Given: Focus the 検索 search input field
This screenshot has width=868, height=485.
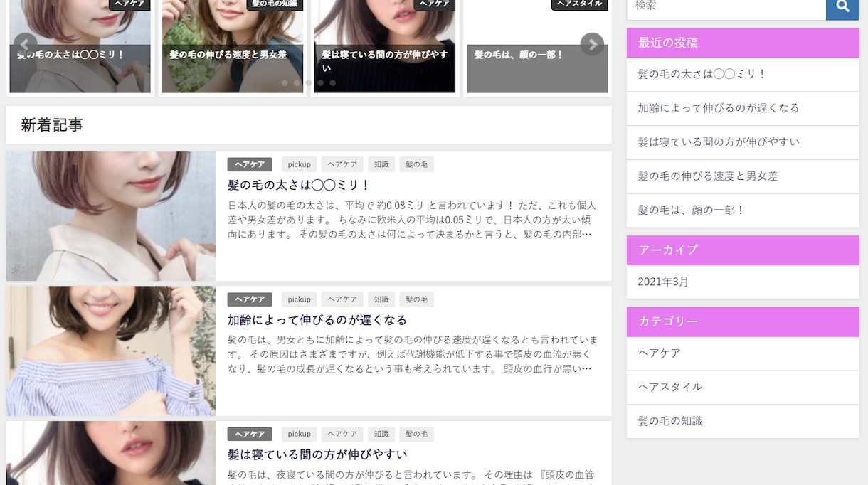Looking at the screenshot, I should tap(726, 6).
